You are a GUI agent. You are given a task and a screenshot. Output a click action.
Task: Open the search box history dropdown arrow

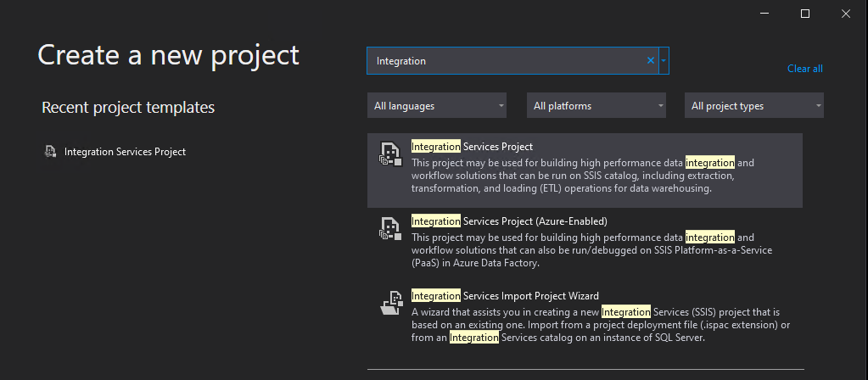tap(664, 61)
